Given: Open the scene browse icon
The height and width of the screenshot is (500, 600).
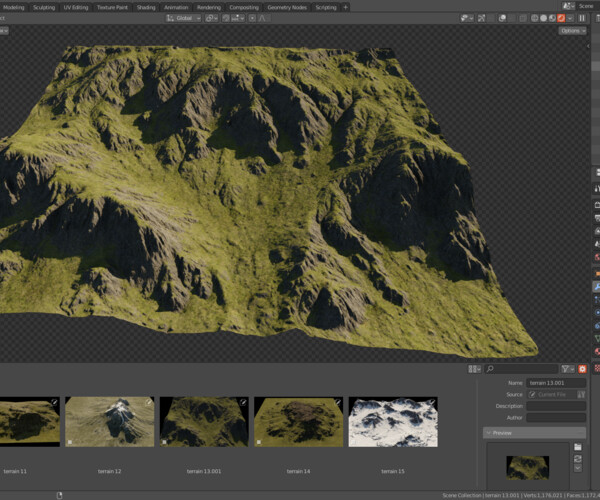Looking at the screenshot, I should [568, 6].
